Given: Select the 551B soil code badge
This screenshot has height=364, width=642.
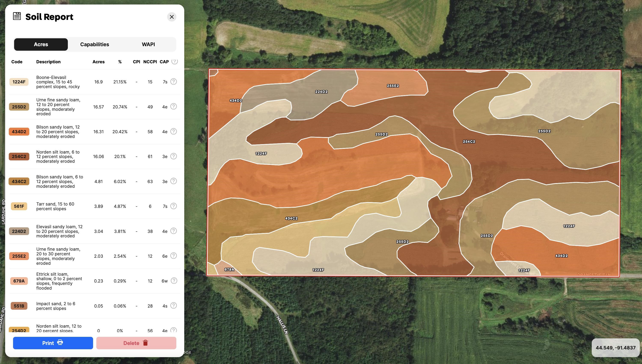Looking at the screenshot, I should pyautogui.click(x=19, y=306).
